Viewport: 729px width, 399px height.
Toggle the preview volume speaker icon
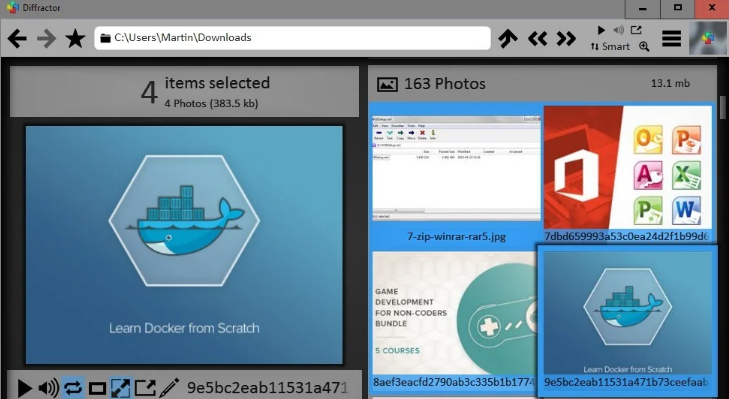pyautogui.click(x=48, y=388)
